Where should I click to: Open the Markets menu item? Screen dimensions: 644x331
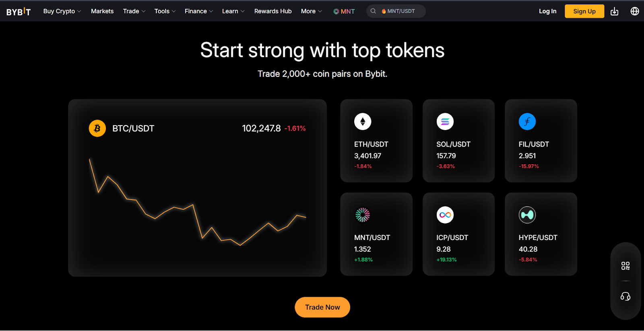(102, 11)
